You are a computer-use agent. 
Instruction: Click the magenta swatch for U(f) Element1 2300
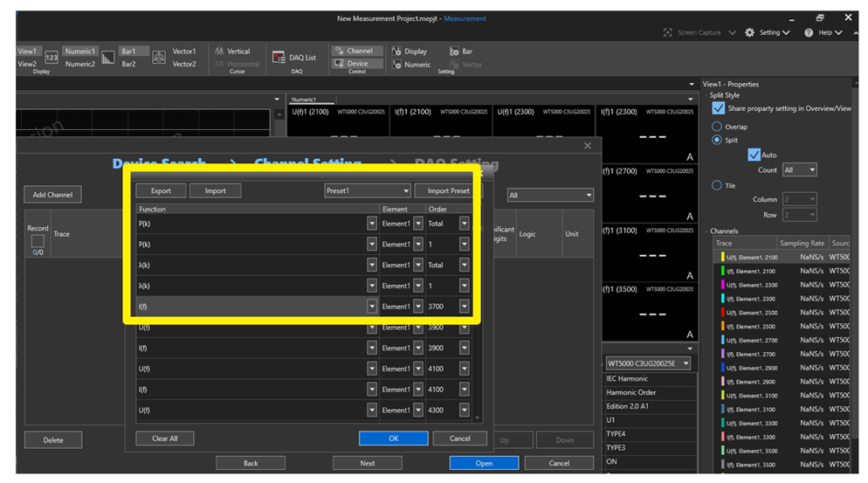click(x=722, y=285)
